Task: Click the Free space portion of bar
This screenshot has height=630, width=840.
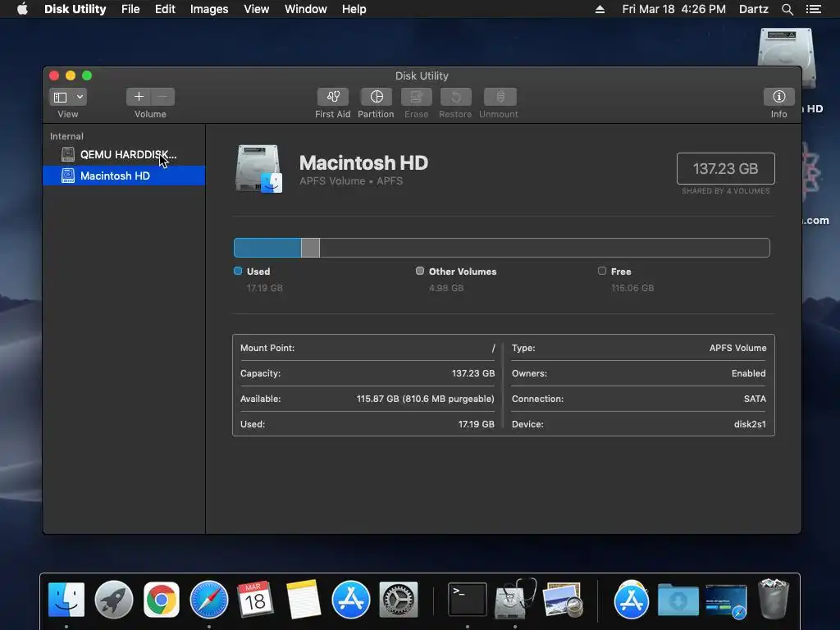Action: [x=545, y=248]
